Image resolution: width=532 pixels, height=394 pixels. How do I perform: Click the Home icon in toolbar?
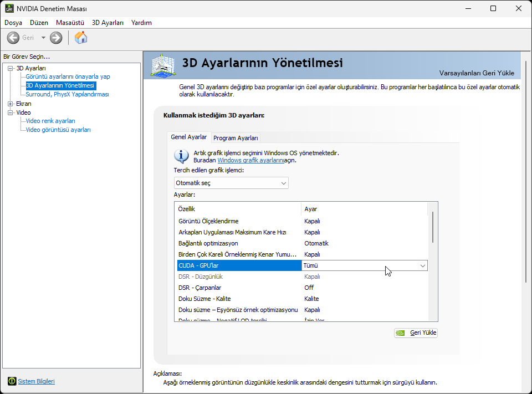click(81, 38)
